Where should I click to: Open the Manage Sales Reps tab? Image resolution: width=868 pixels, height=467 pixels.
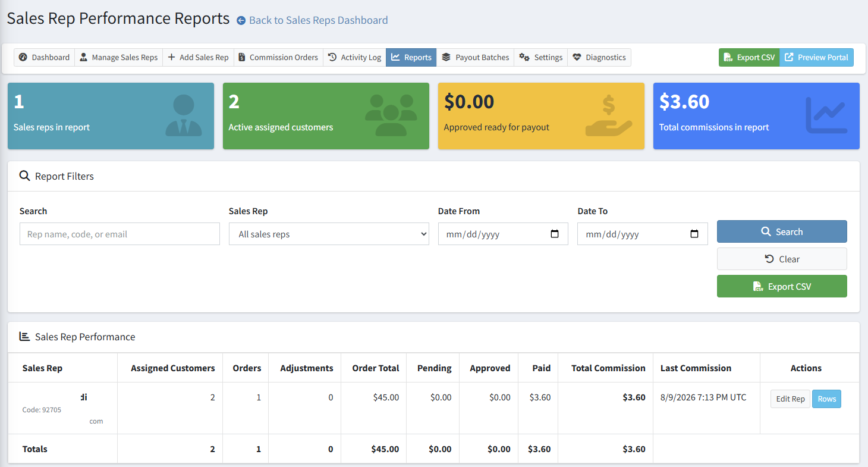[118, 57]
